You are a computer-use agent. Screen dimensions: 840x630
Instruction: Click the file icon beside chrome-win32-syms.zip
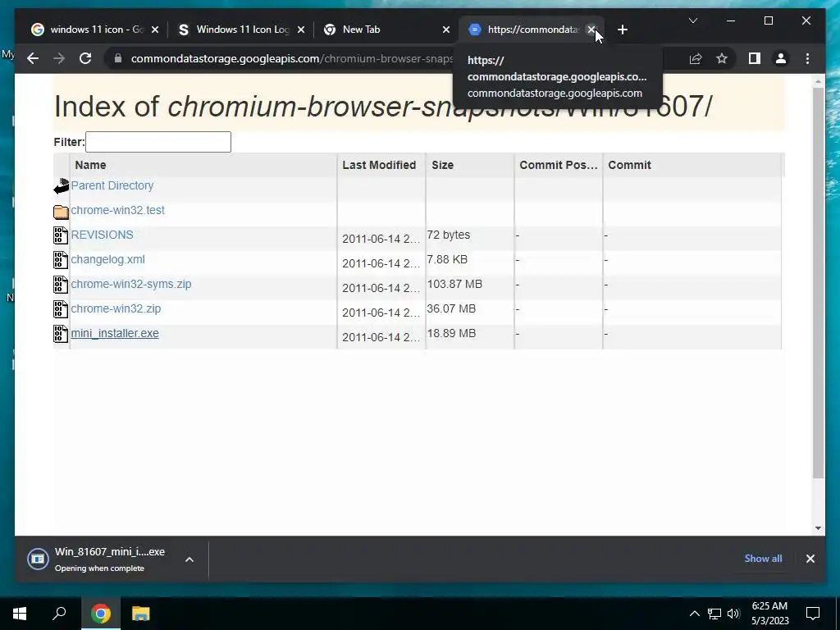click(61, 285)
